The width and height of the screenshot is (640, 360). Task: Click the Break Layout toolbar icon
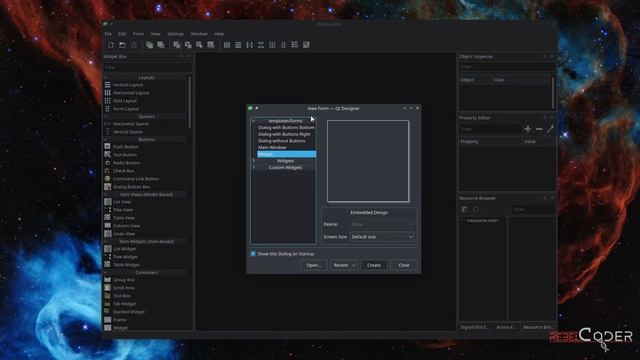[x=295, y=45]
